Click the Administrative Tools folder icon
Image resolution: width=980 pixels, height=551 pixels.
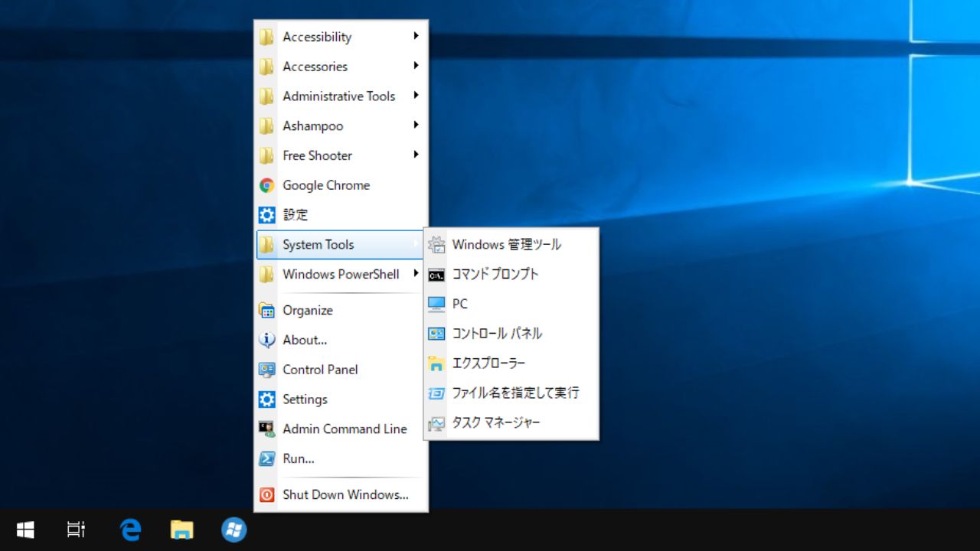pos(266,96)
